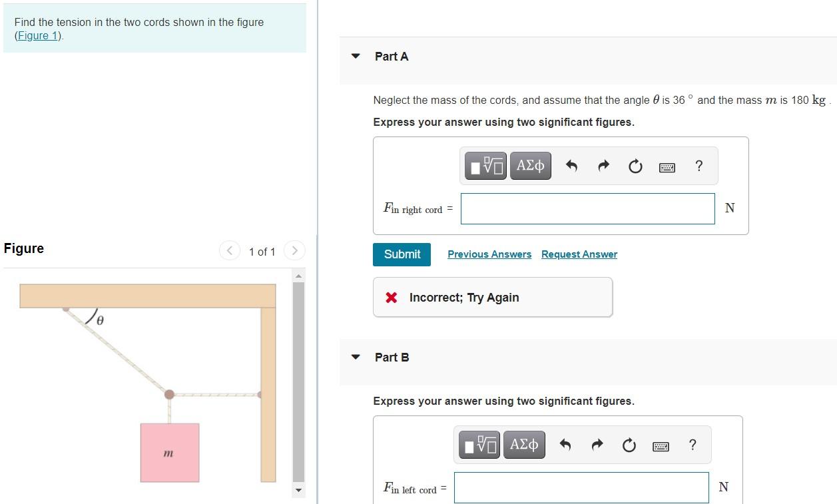Viewport: 837px width, 504px height.
Task: Click the undo arrow in Part B toolbar
Action: pos(565,445)
